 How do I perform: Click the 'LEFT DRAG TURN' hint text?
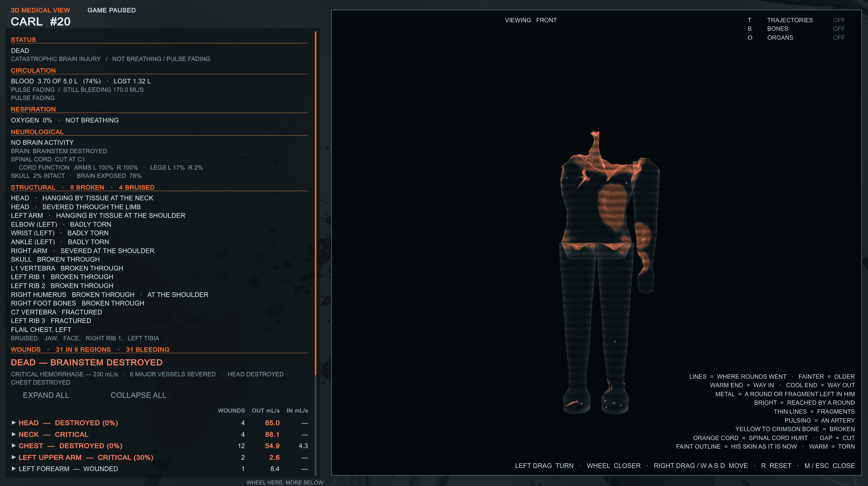click(544, 466)
